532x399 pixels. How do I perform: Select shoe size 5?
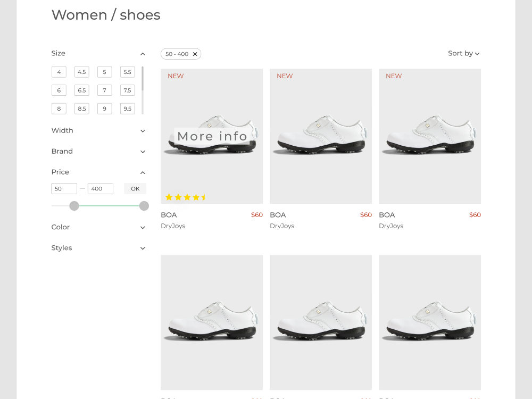pos(104,72)
